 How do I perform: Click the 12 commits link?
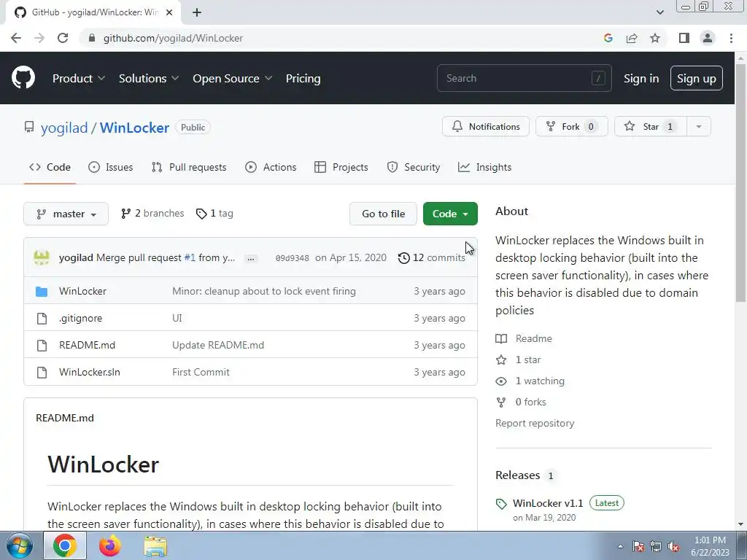click(432, 257)
